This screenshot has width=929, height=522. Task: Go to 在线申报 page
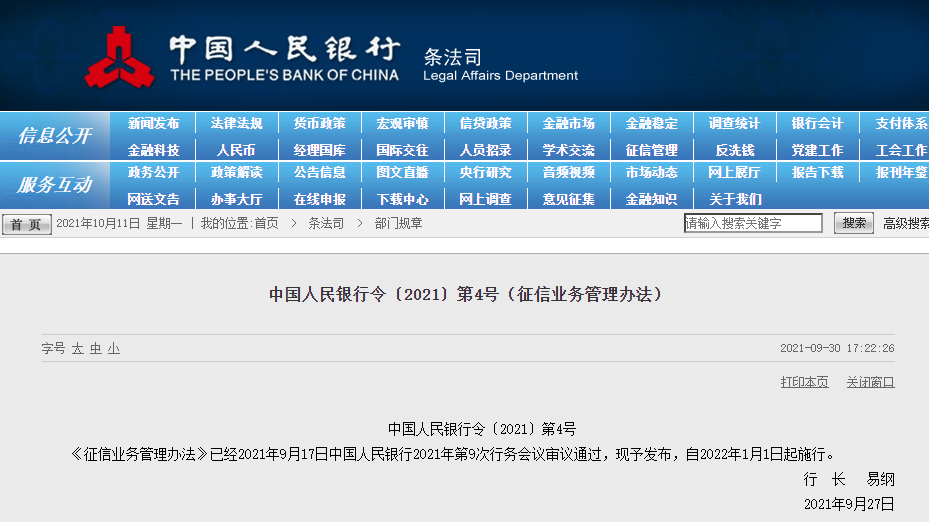click(319, 200)
